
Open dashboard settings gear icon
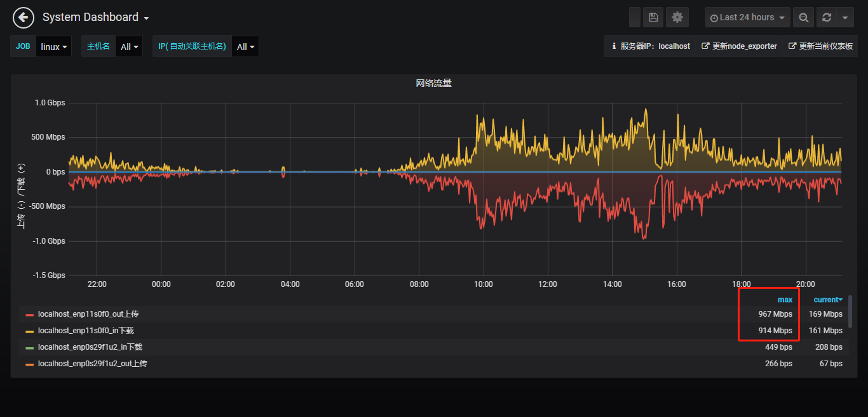(x=677, y=17)
